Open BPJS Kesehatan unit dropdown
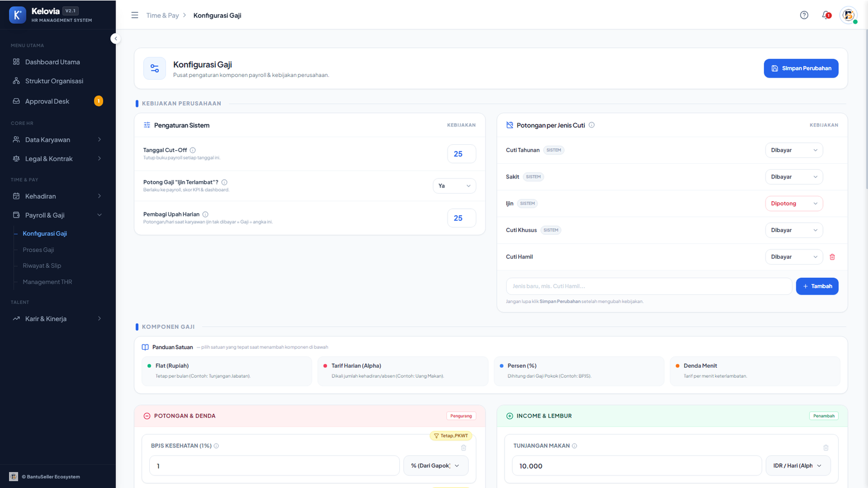This screenshot has height=488, width=868. pyautogui.click(x=436, y=466)
